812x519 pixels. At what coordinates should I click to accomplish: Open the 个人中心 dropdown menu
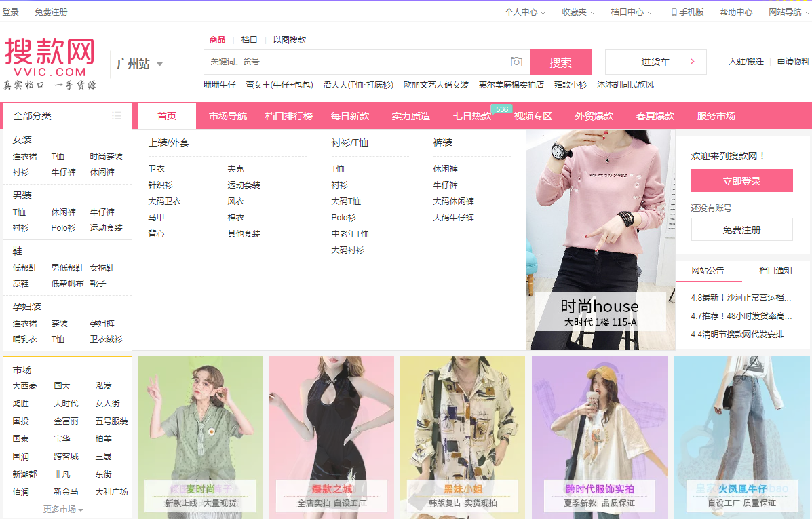click(x=526, y=12)
